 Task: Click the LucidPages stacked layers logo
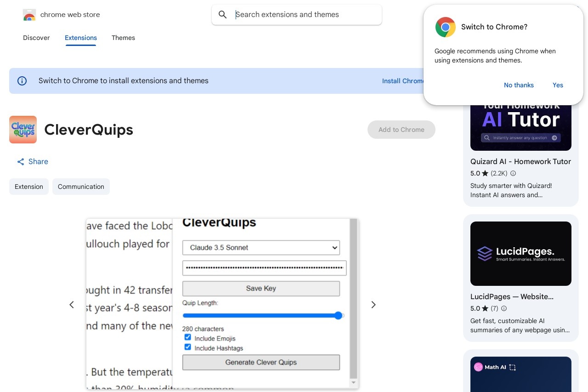[485, 254]
